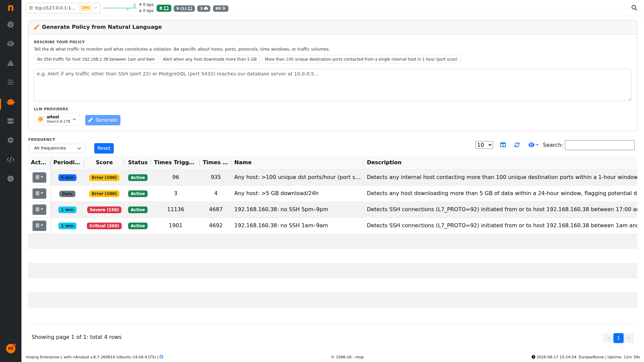Click the 5 min periodicity badge
644x362 pixels.
(x=67, y=178)
